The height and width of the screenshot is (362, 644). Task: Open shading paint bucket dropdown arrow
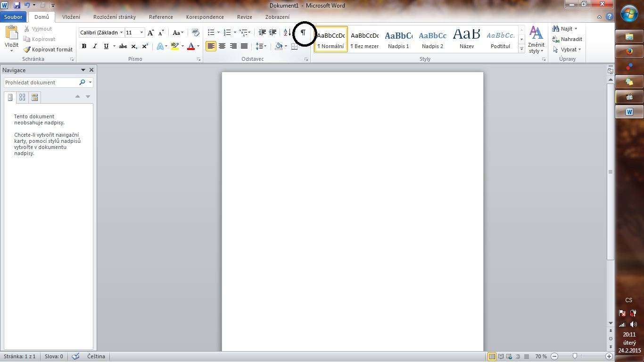(x=286, y=46)
